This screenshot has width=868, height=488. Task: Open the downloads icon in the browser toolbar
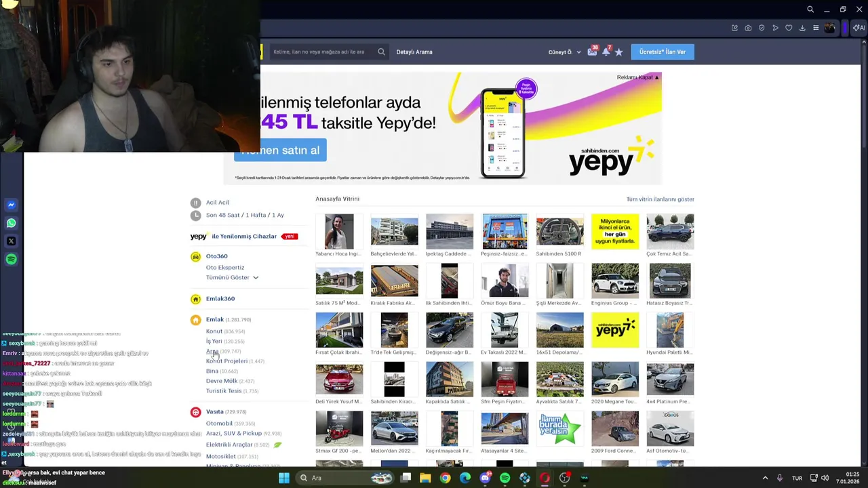click(802, 28)
